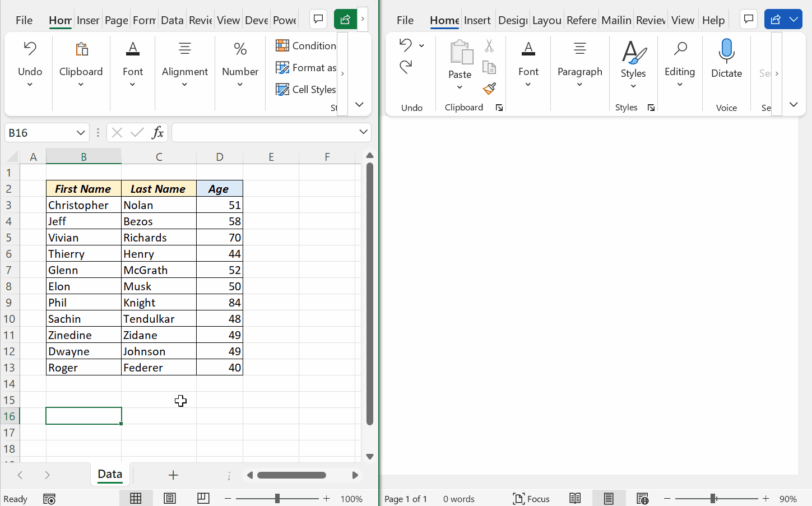Screen dimensions: 812x506
Task: Switch Excel to Page Layout view
Action: pos(169,498)
